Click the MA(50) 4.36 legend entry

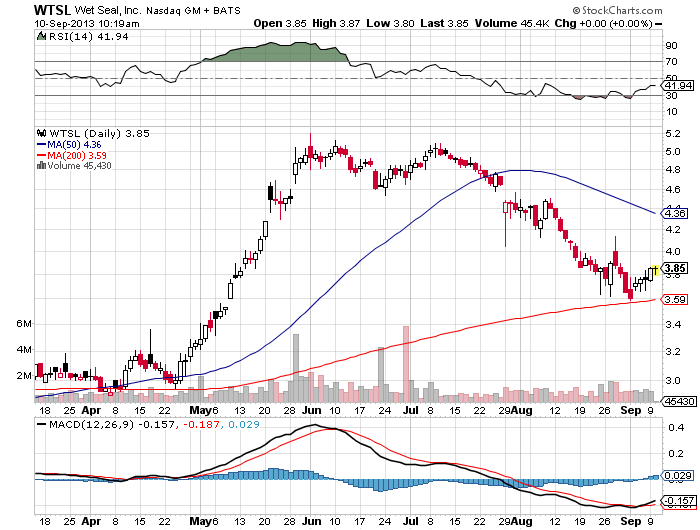click(x=69, y=145)
